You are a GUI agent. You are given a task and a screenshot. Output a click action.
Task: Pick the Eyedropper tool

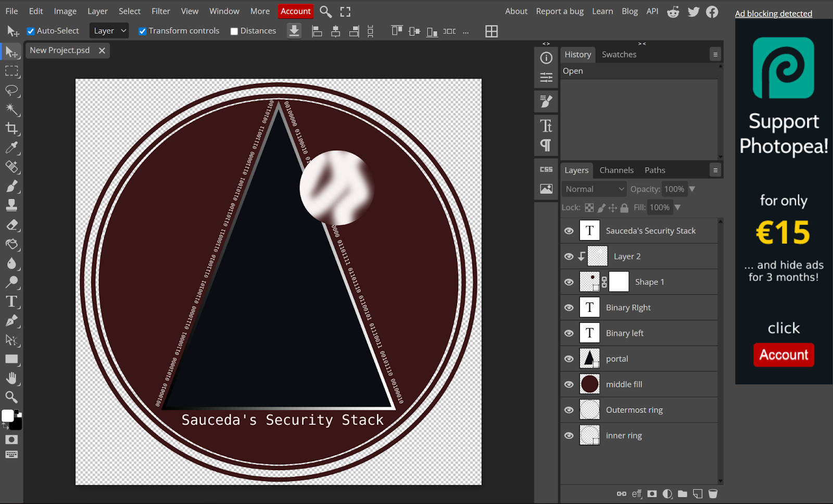coord(11,148)
